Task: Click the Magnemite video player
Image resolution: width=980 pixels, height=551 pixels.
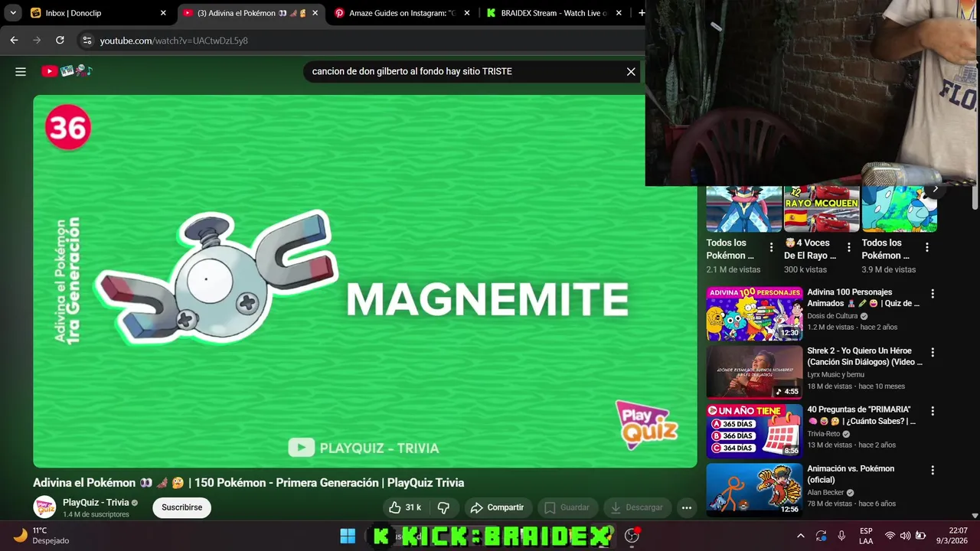Action: point(364,281)
